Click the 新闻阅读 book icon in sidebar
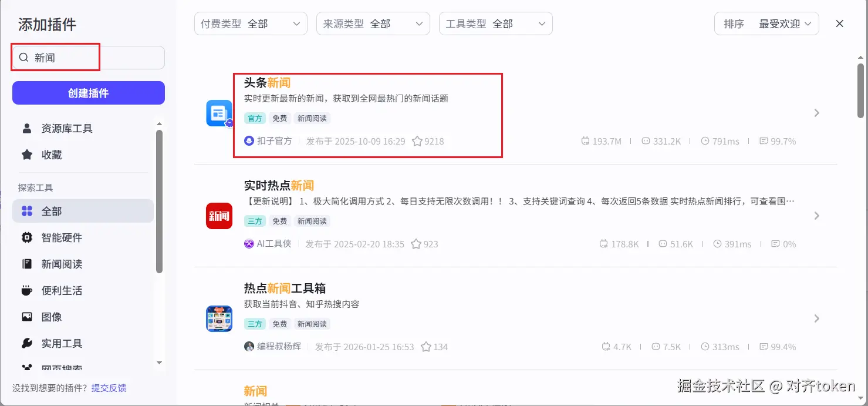The width and height of the screenshot is (868, 406). click(x=27, y=264)
